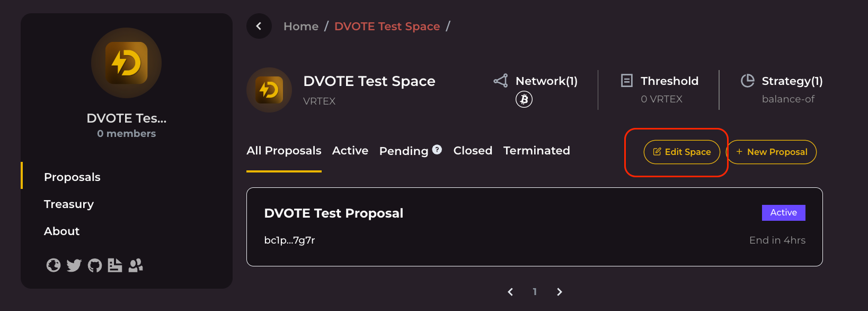Switch to the Active proposals tab
The image size is (868, 311).
(350, 151)
